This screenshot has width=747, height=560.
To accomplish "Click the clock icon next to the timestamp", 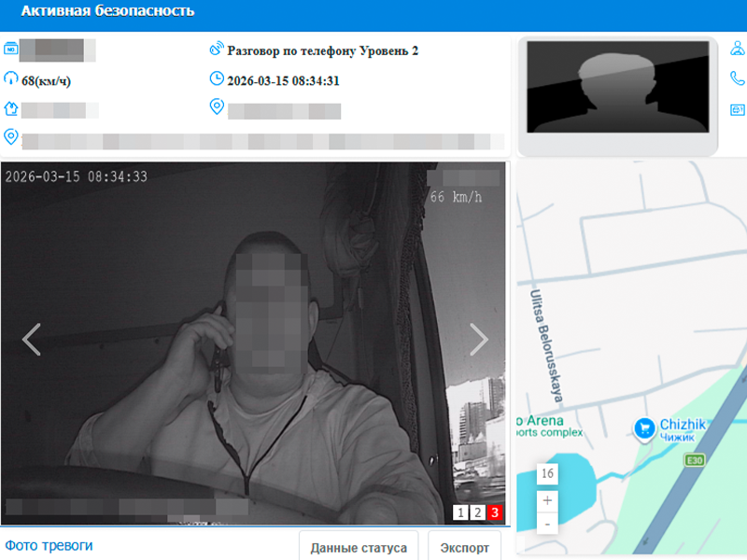I will 218,79.
